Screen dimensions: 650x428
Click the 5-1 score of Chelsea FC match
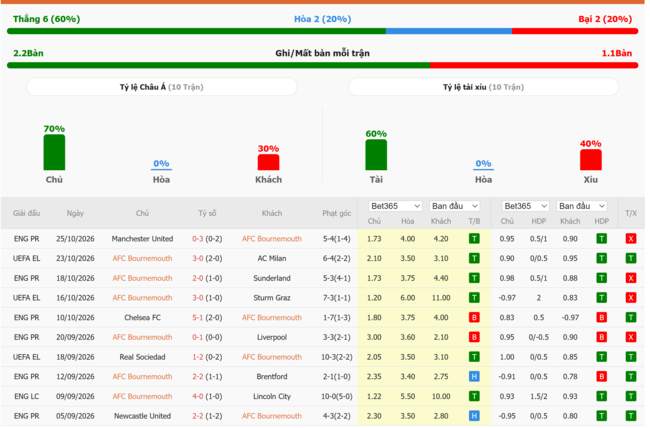[x=199, y=319]
